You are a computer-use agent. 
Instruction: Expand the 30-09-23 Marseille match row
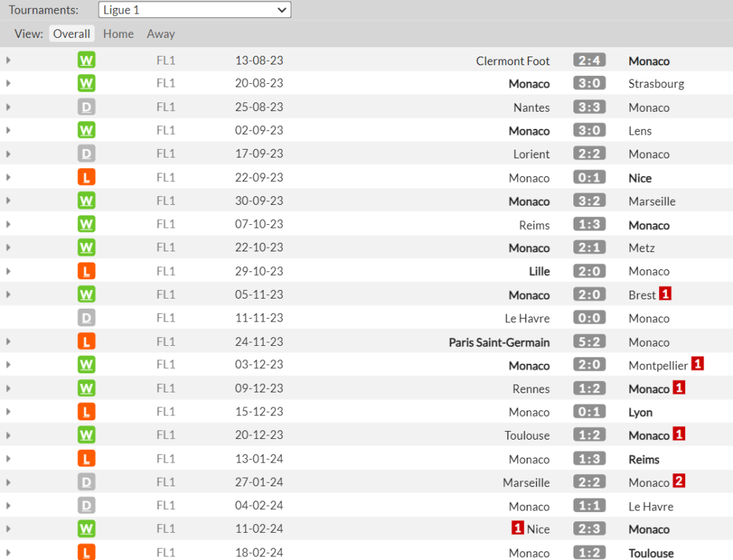pos(9,201)
